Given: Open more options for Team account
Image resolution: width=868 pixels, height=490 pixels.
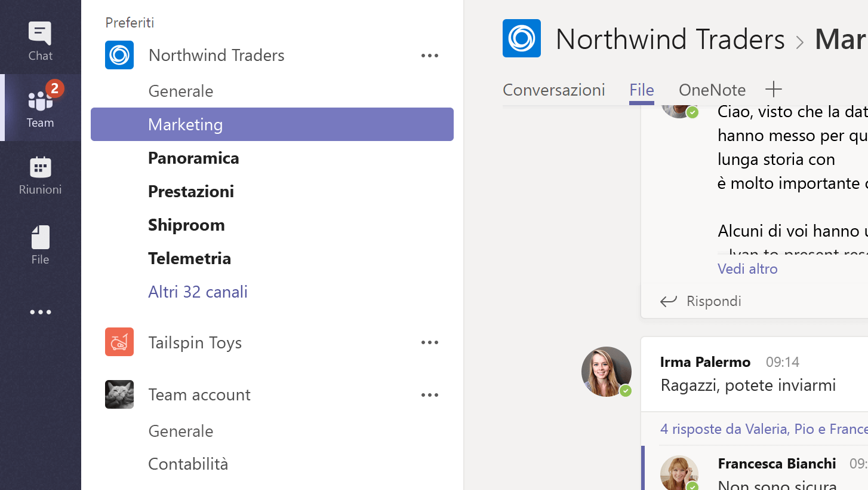Looking at the screenshot, I should 429,395.
